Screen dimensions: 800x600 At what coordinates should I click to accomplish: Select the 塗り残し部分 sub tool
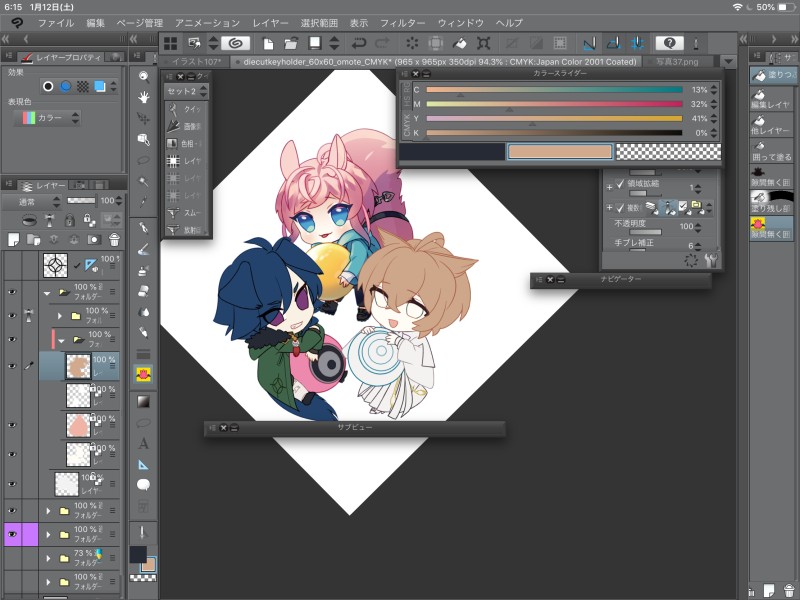click(x=770, y=203)
